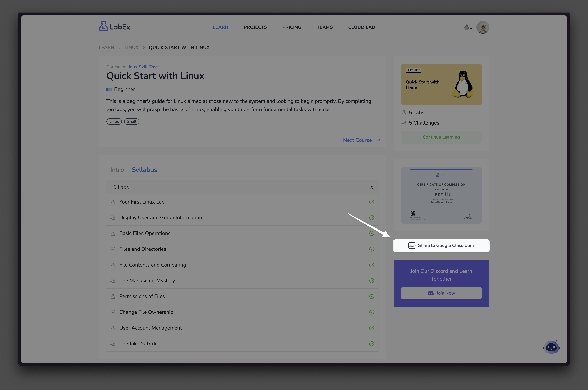Viewport: 588px width, 390px height.
Task: Collapse the 10 Labs section
Action: (x=372, y=188)
